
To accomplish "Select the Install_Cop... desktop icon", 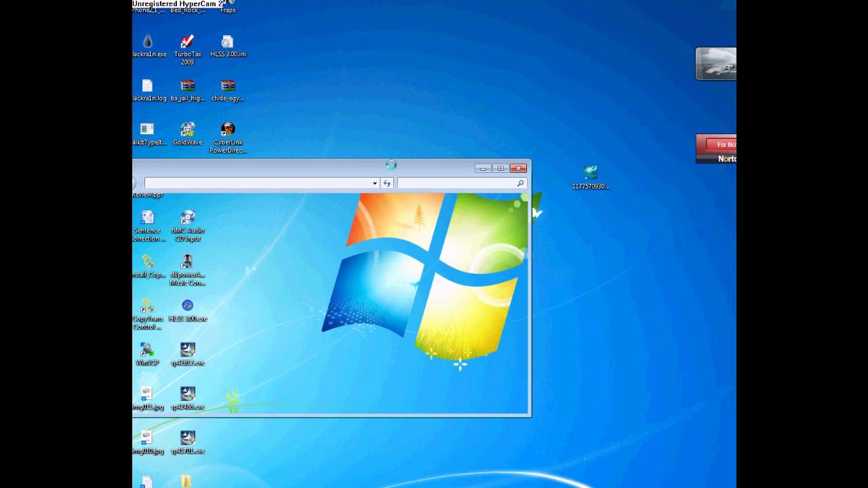I will [x=148, y=266].
